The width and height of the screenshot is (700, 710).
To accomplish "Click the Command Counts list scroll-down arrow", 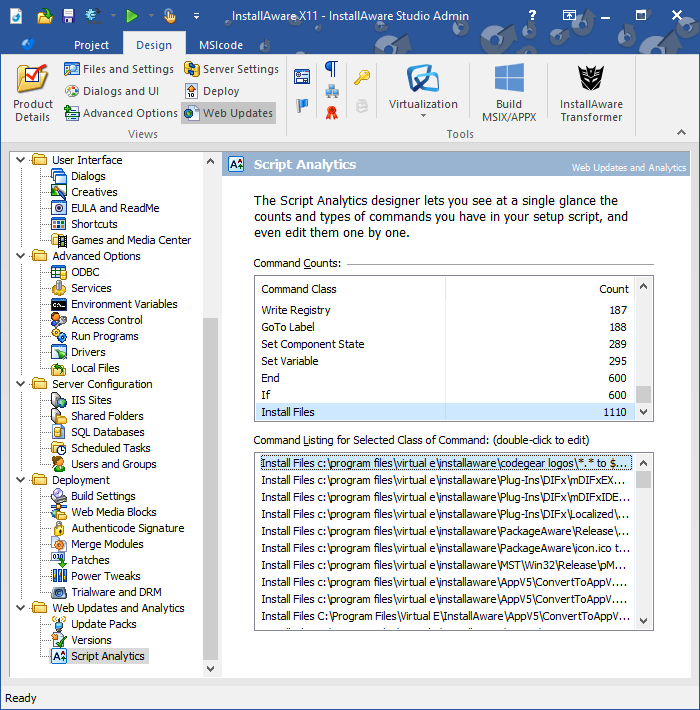I will (643, 412).
